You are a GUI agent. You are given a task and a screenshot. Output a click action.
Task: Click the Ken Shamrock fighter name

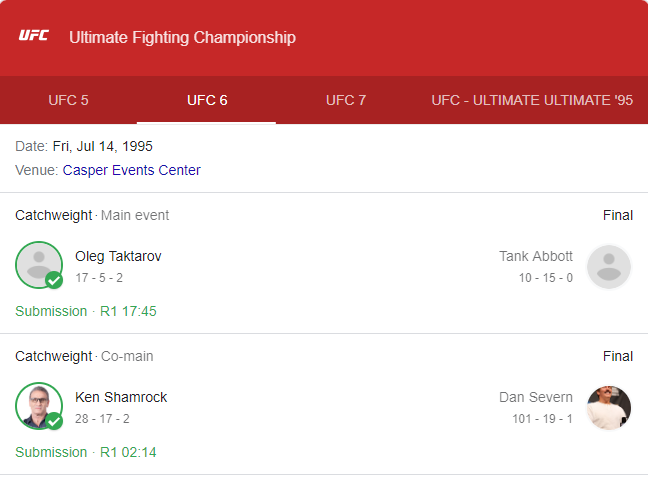[x=121, y=397]
